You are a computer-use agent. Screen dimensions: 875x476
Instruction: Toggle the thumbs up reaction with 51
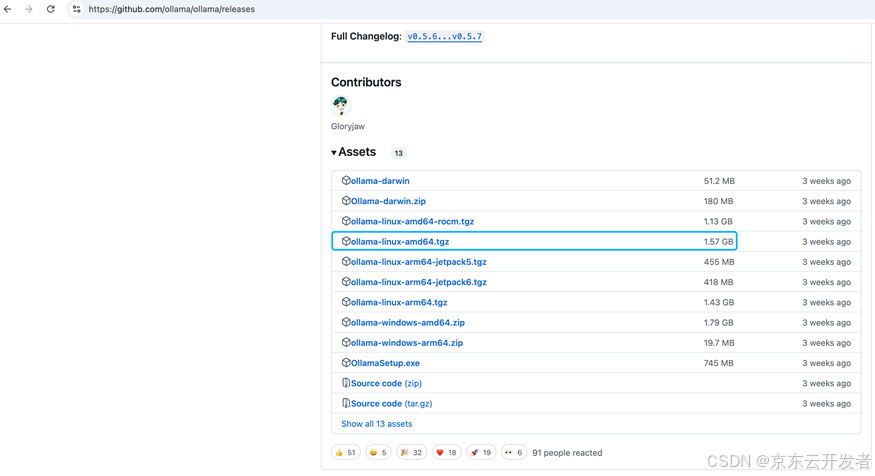[345, 453]
